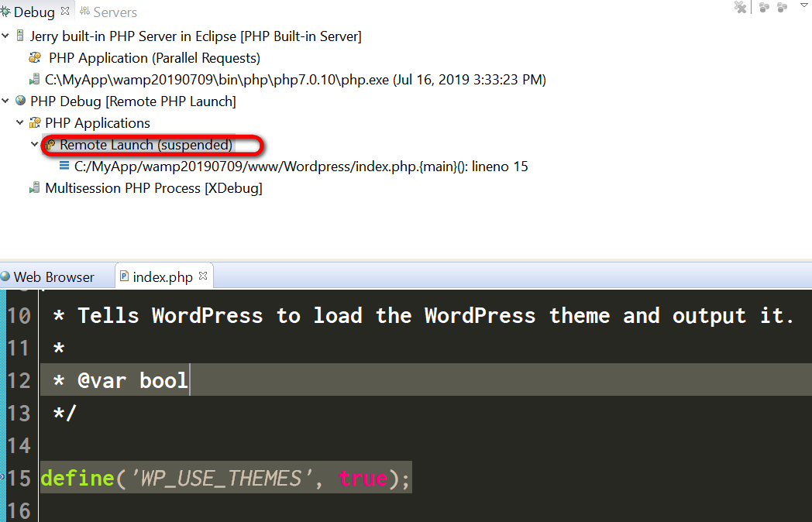Viewport: 812px width, 522px height.
Task: Click the 'WP_USE_THEMES' string literal
Action: [x=221, y=478]
